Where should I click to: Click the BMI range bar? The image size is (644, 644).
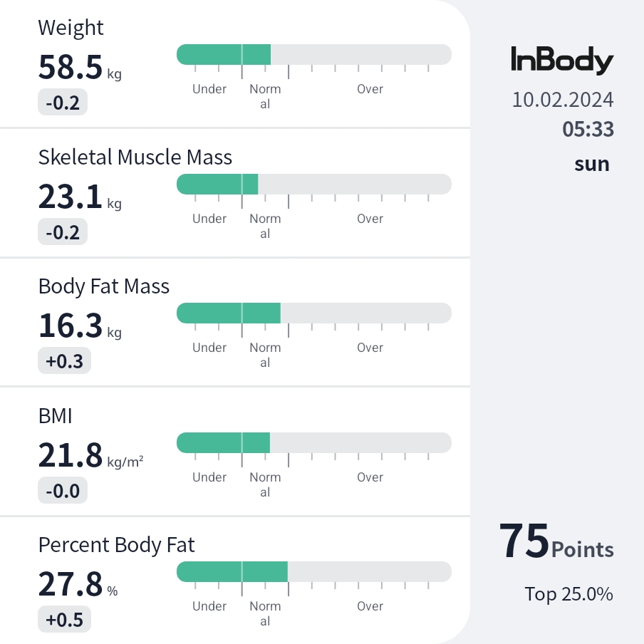pyautogui.click(x=313, y=442)
